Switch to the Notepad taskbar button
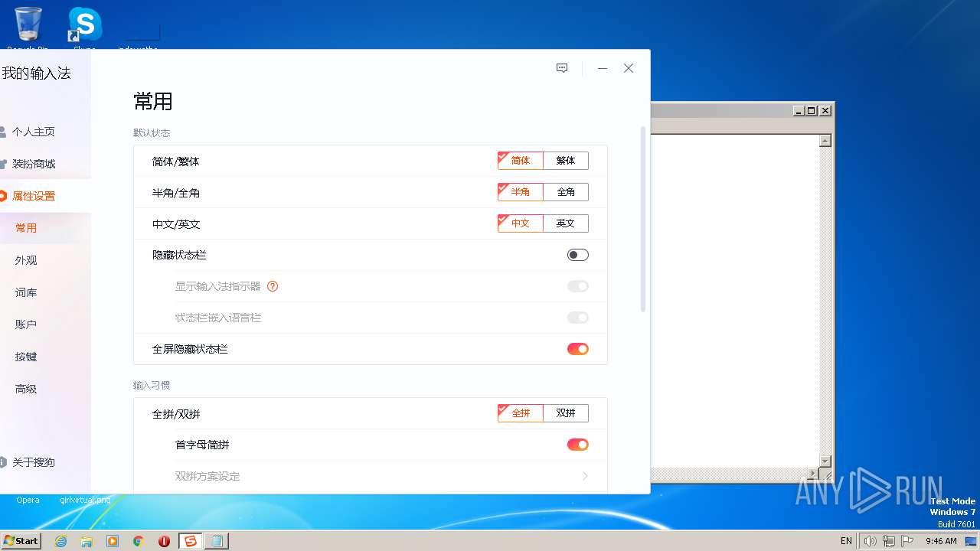The image size is (980, 551). [217, 541]
